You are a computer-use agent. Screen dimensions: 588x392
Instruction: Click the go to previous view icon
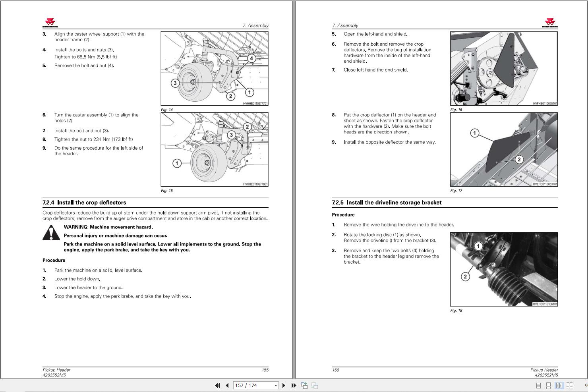pyautogui.click(x=304, y=385)
